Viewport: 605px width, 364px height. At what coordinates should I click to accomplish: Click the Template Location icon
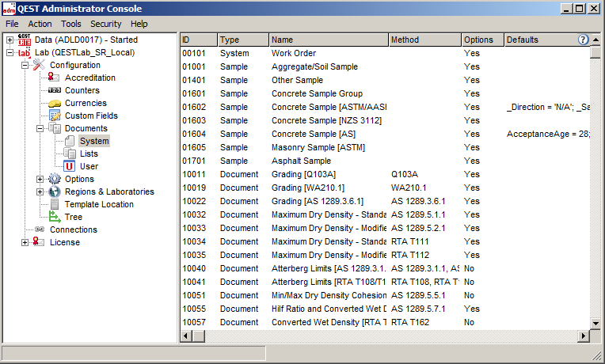(x=54, y=204)
